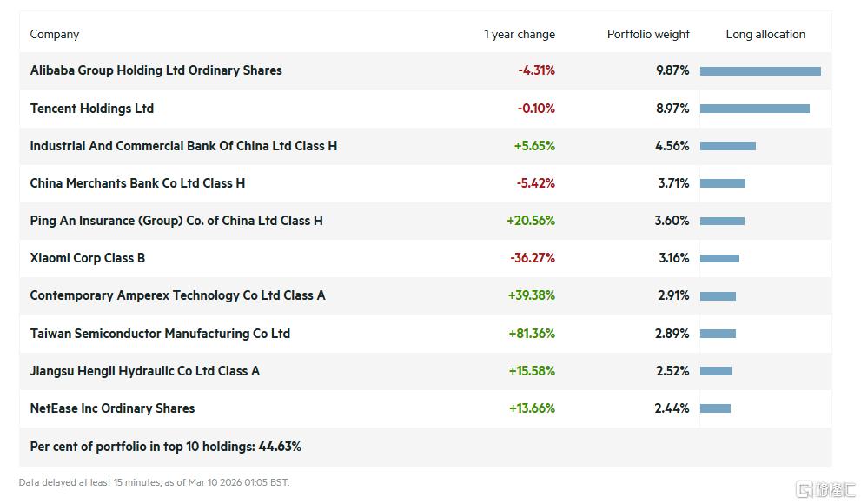Click the Long allocation column header
Viewport: 861px width, 504px height.
click(x=765, y=35)
